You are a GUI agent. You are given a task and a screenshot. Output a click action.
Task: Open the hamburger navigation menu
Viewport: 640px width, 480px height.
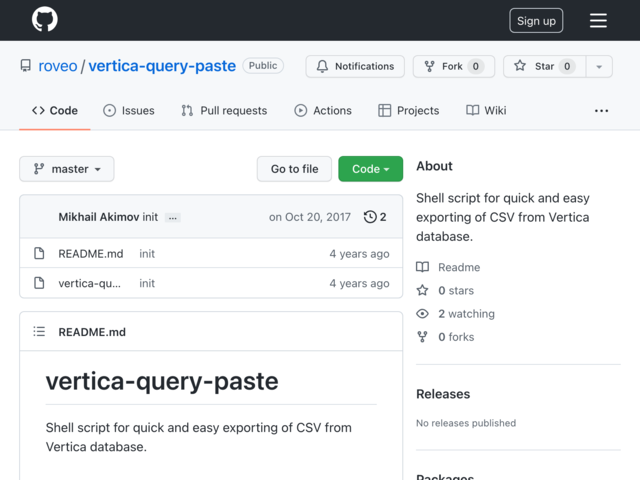(598, 20)
